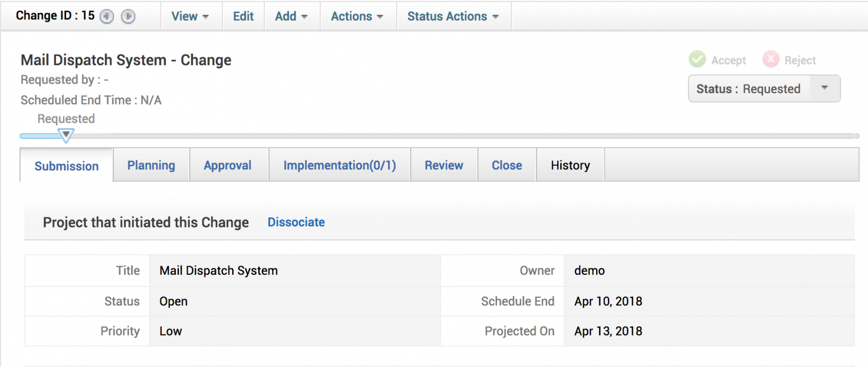Click the Reject text label
This screenshot has width=868, height=367.
800,61
